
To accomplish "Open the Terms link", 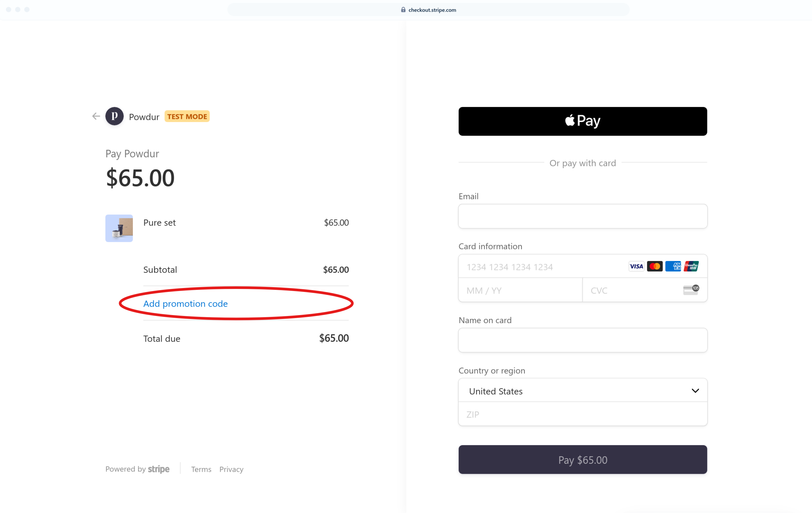I will pos(201,469).
